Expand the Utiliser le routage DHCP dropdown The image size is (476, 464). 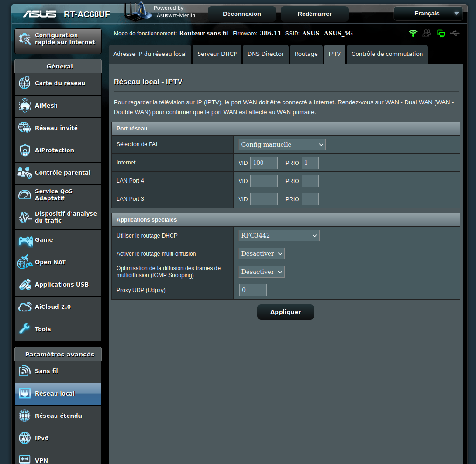[x=279, y=236]
